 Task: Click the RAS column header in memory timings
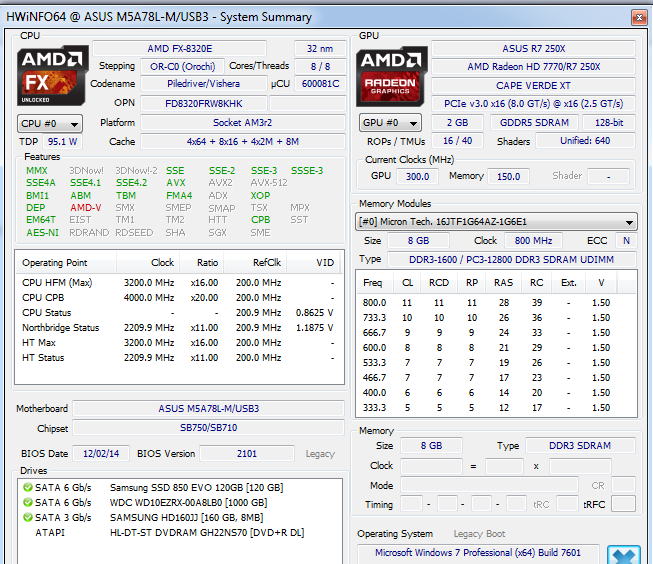coord(503,283)
